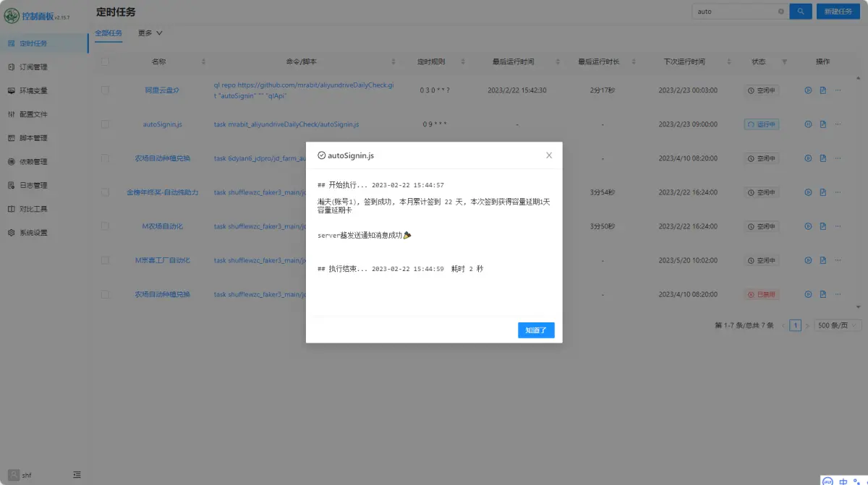Run the 金榜年终奖-自动纯助力 task
This screenshot has width=868, height=485.
pyautogui.click(x=809, y=192)
